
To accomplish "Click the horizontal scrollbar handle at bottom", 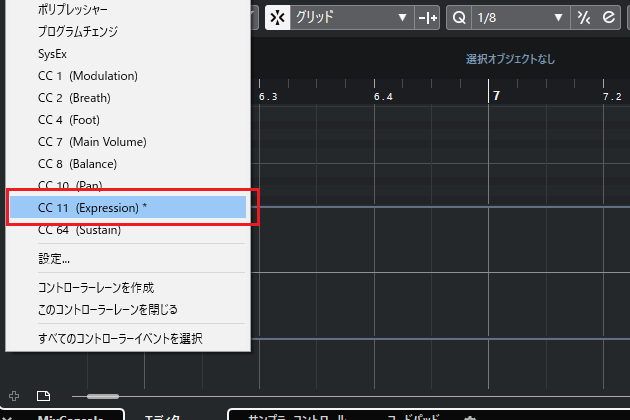I will [103, 397].
